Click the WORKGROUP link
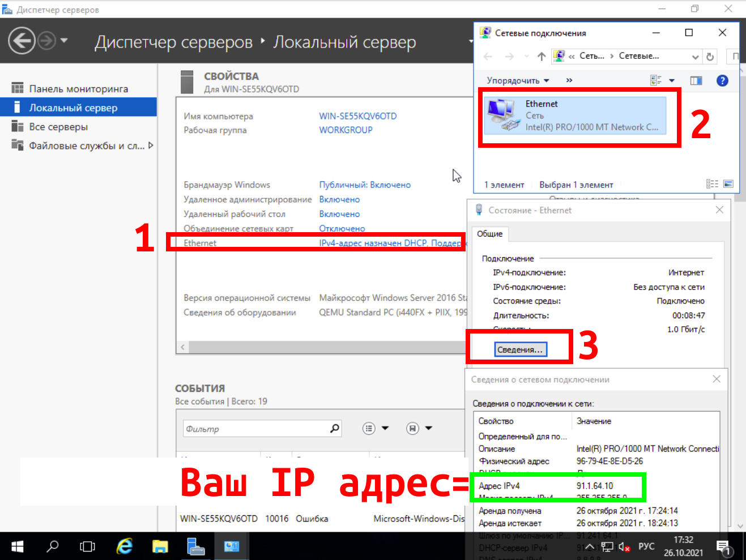The image size is (746, 560). (x=346, y=130)
